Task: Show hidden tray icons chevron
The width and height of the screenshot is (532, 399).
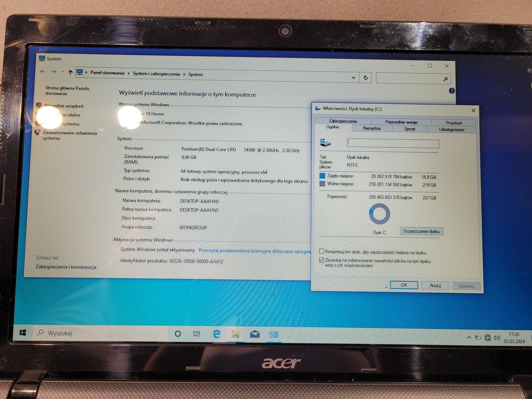Action: point(469,337)
